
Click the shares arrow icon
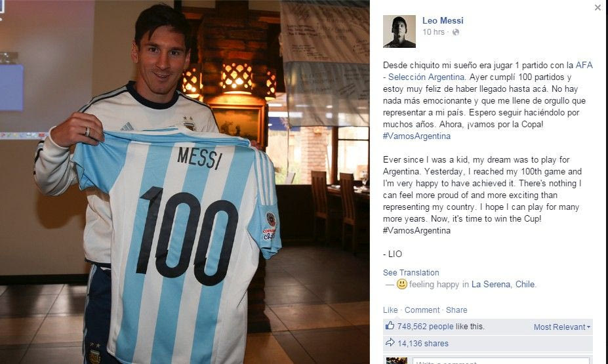390,342
